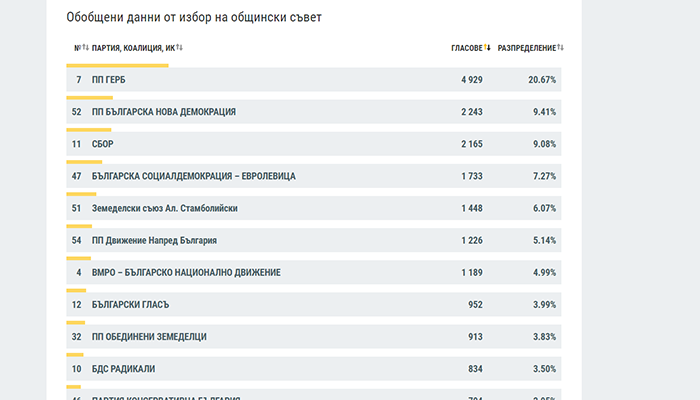Screen dimensions: 700x400
Task: Sort by ГЛАСОВЕ arrows icon
Action: tap(487, 47)
